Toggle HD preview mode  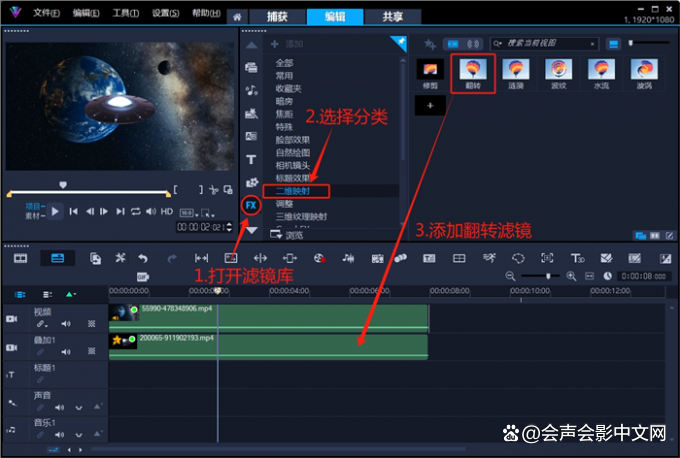pyautogui.click(x=167, y=212)
